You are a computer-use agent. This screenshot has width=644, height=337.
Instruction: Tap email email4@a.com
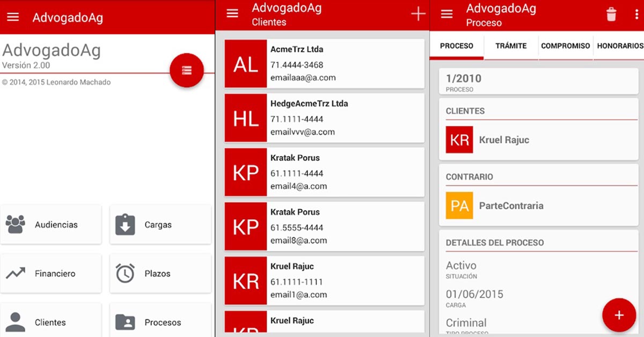click(x=298, y=186)
